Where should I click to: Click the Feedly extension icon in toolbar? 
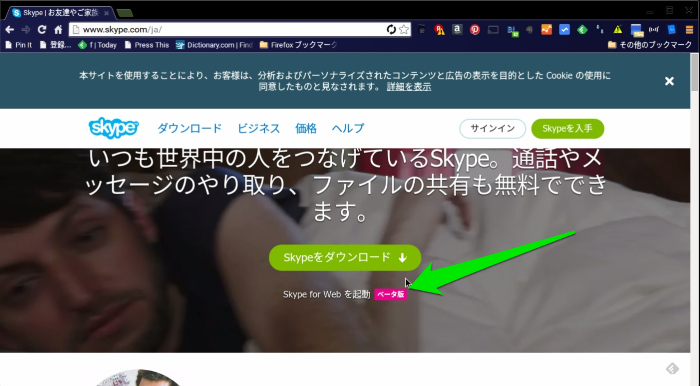[582, 30]
